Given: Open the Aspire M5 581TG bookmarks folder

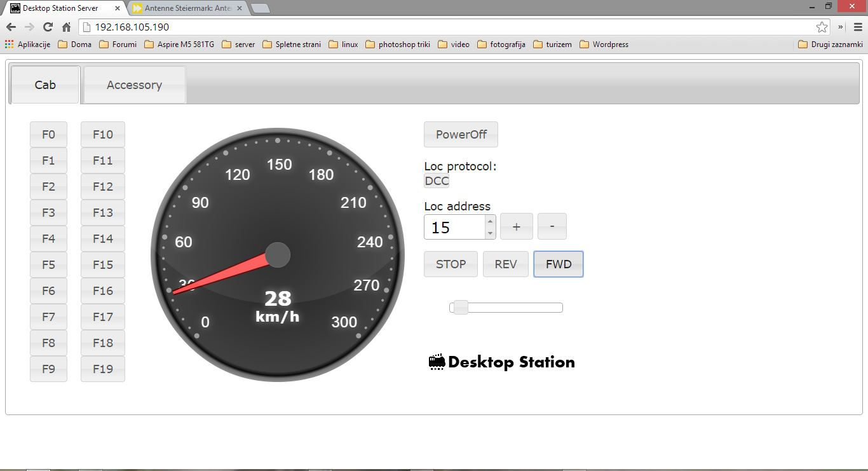Looking at the screenshot, I should pos(179,44).
